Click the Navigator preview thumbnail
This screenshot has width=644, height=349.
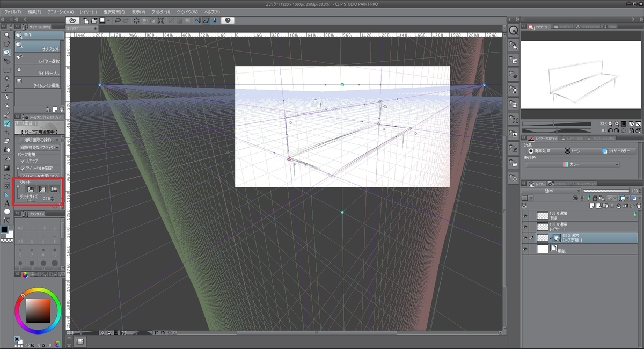pos(580,74)
